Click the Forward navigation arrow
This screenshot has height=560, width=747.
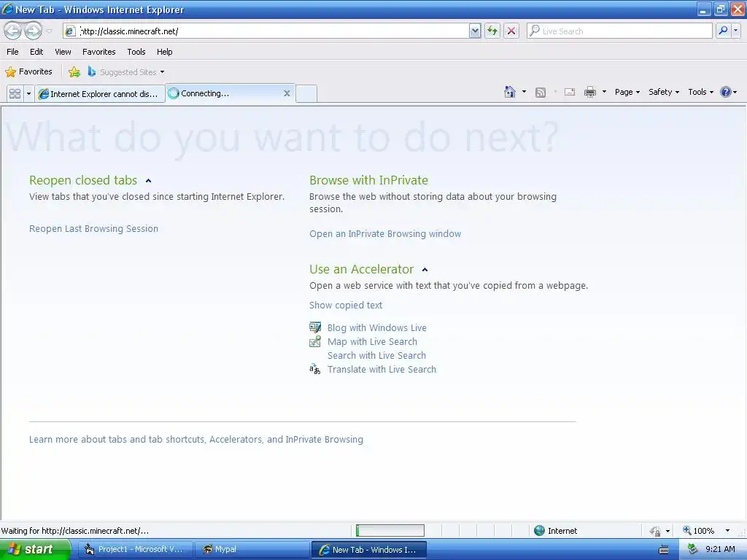[x=33, y=31]
